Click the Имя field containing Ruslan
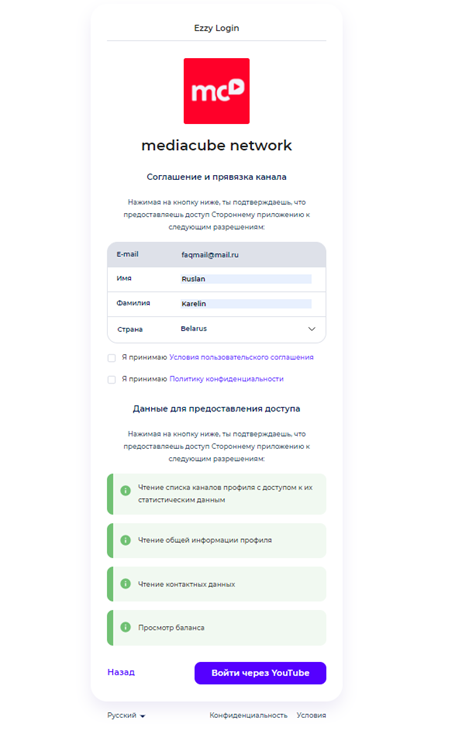 click(246, 279)
